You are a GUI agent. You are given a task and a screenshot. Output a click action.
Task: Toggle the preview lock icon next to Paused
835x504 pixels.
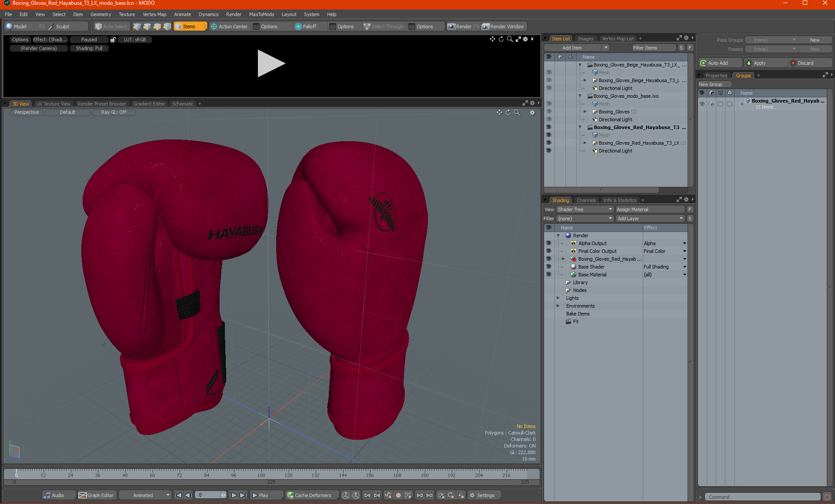pos(113,40)
